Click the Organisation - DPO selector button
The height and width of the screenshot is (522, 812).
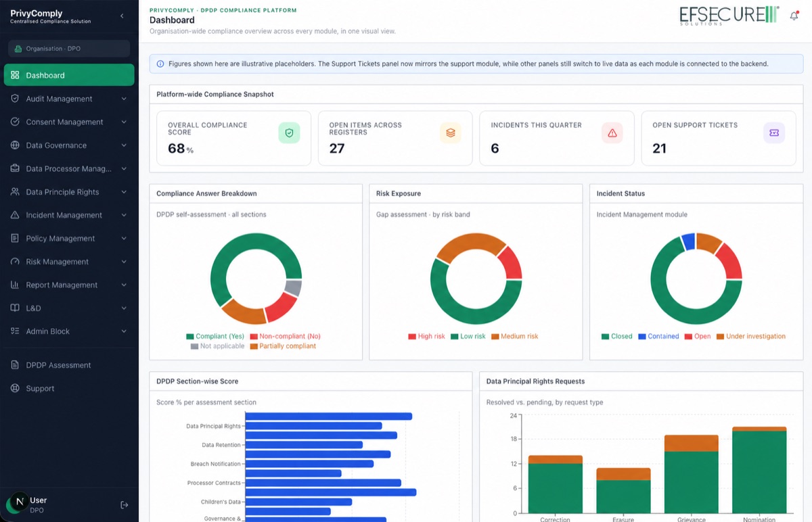coord(69,49)
